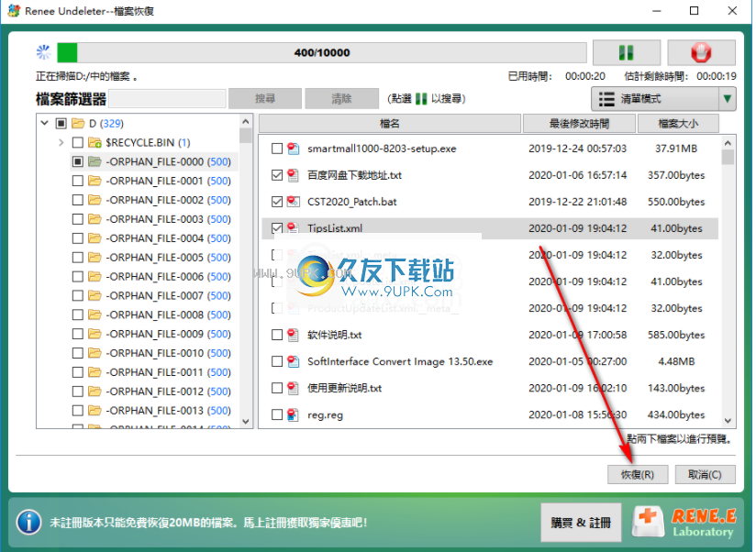Image resolution: width=756 pixels, height=552 pixels.
Task: Click the D drive folder icon
Action: tap(78, 123)
